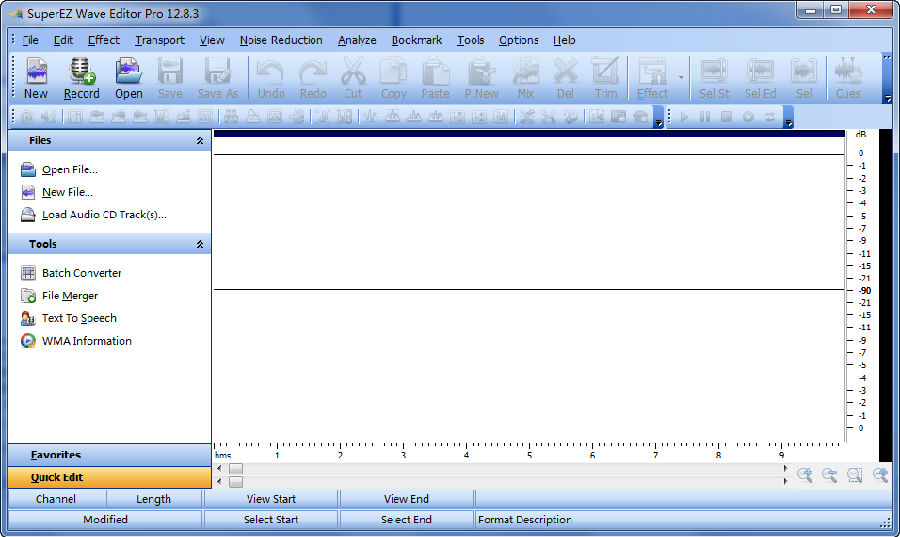This screenshot has width=900, height=537.
Task: Open the Transport menu
Action: pyautogui.click(x=160, y=40)
